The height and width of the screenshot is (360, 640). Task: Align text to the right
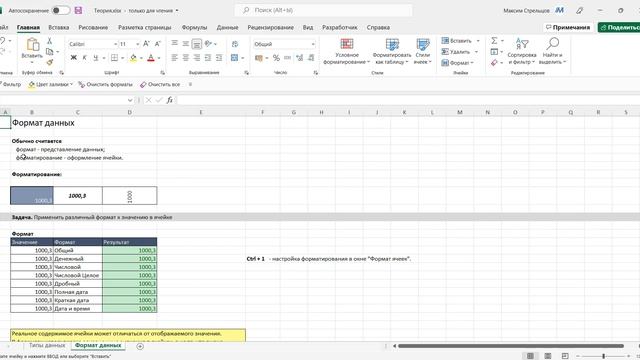tap(196, 58)
